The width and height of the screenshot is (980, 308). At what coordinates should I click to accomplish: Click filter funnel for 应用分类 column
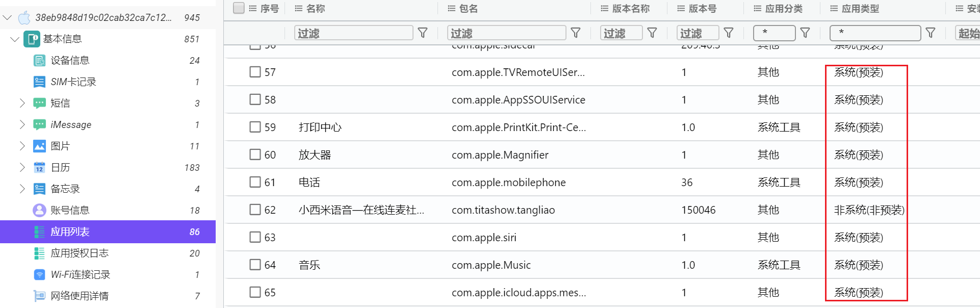coord(805,33)
